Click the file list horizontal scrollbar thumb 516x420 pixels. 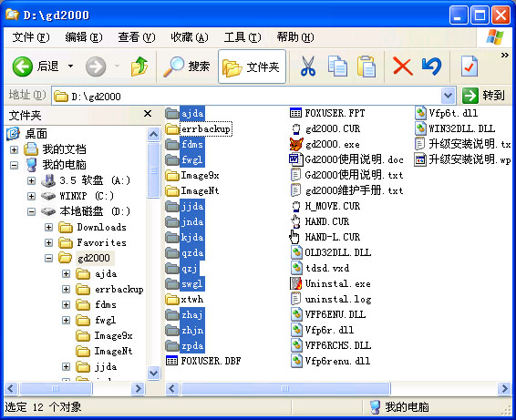(x=285, y=388)
